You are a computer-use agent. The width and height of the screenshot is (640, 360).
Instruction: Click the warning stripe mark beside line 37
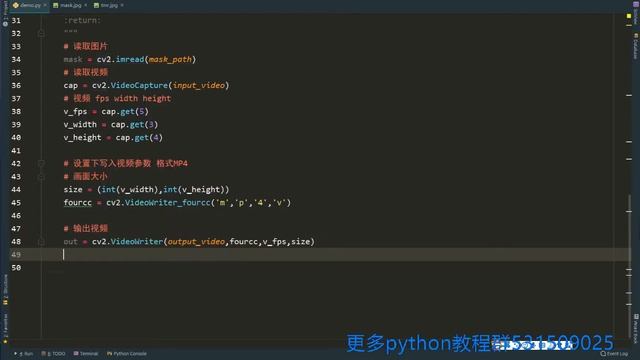[629, 95]
